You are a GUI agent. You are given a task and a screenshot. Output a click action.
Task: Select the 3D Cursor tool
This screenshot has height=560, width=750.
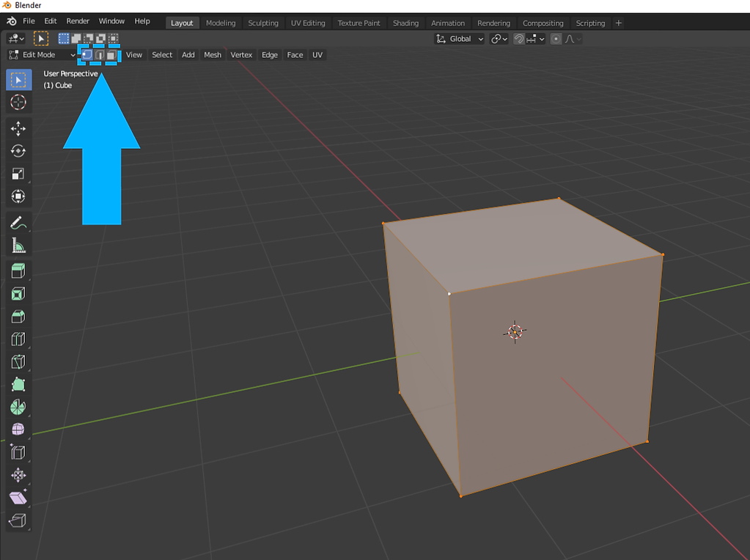point(18,103)
